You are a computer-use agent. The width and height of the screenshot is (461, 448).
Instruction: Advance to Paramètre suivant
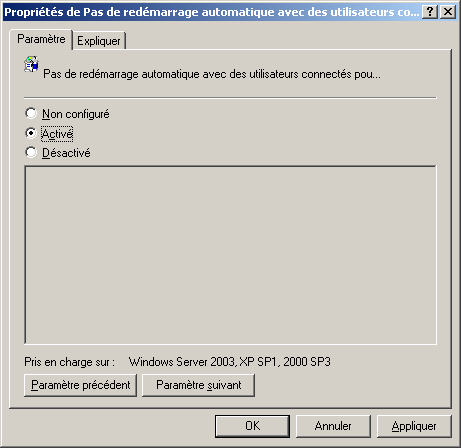199,385
